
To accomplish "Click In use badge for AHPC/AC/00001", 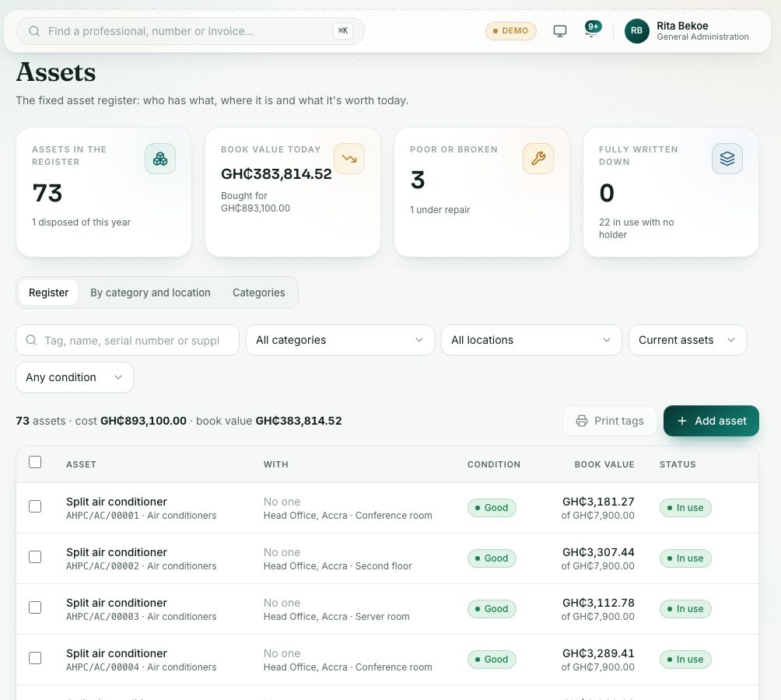I will 685,508.
